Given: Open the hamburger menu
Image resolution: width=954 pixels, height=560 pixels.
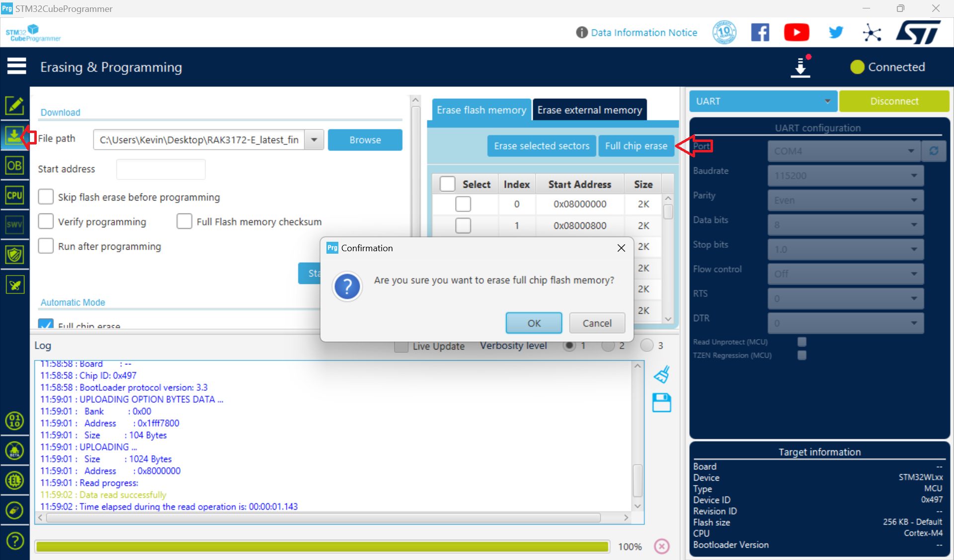Looking at the screenshot, I should click(16, 67).
